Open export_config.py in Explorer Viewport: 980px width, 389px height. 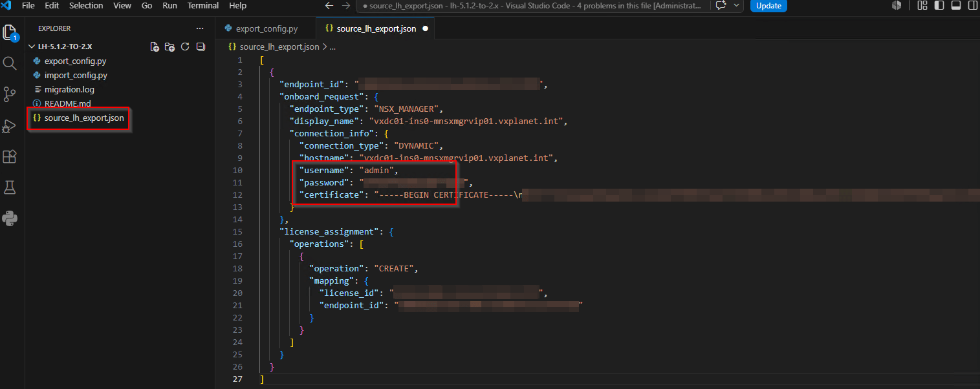(x=75, y=61)
